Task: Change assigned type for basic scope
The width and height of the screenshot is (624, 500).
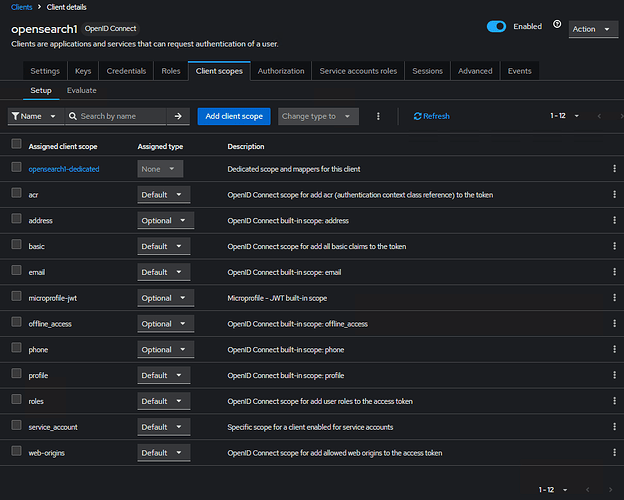Action: tap(164, 246)
